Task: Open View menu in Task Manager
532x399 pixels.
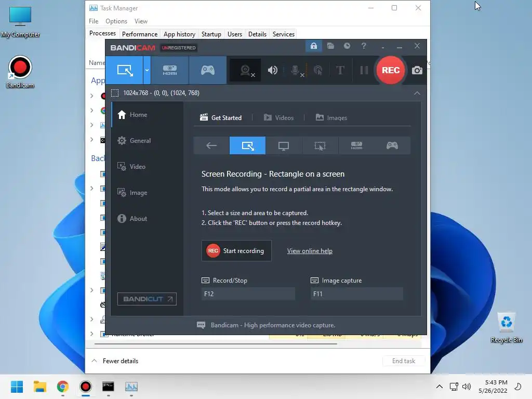Action: [x=141, y=21]
